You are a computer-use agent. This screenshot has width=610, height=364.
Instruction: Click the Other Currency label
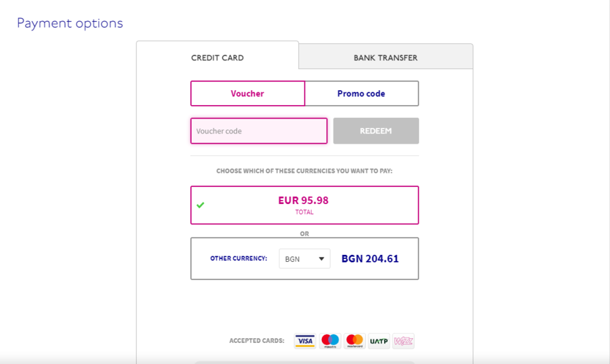[x=239, y=258]
